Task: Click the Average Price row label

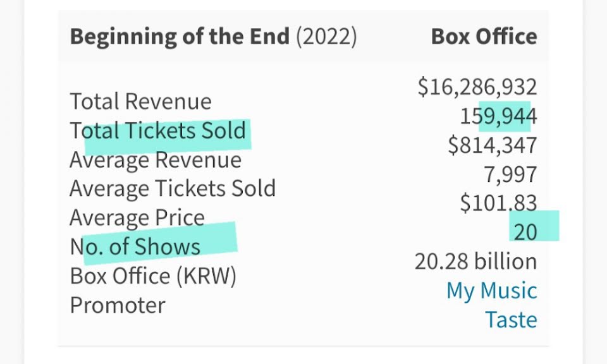Action: click(137, 218)
